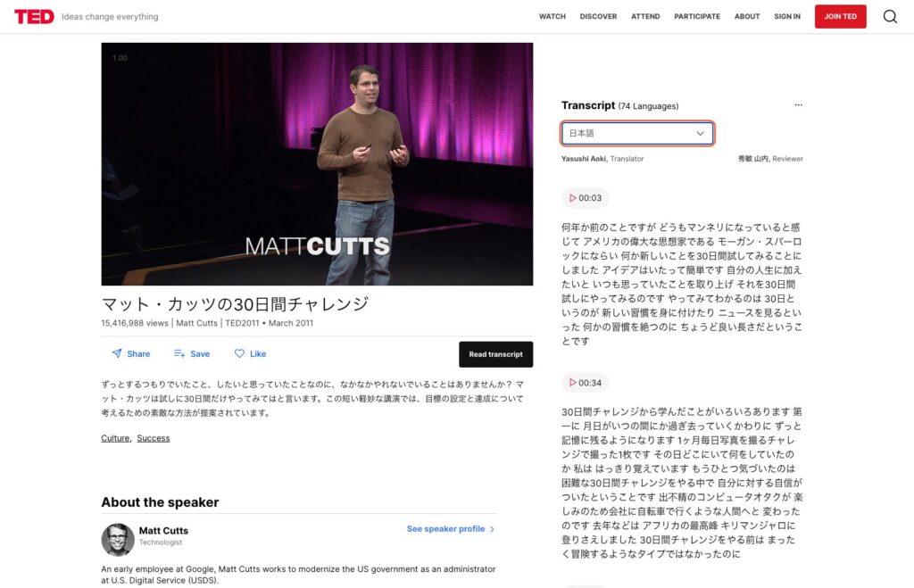Open the ATTEND menu

click(x=645, y=16)
